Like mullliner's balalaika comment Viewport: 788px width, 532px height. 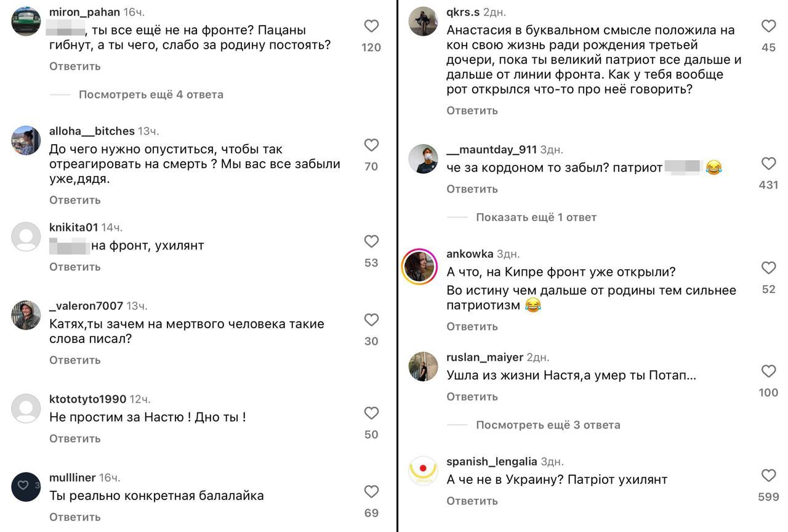pyautogui.click(x=371, y=491)
